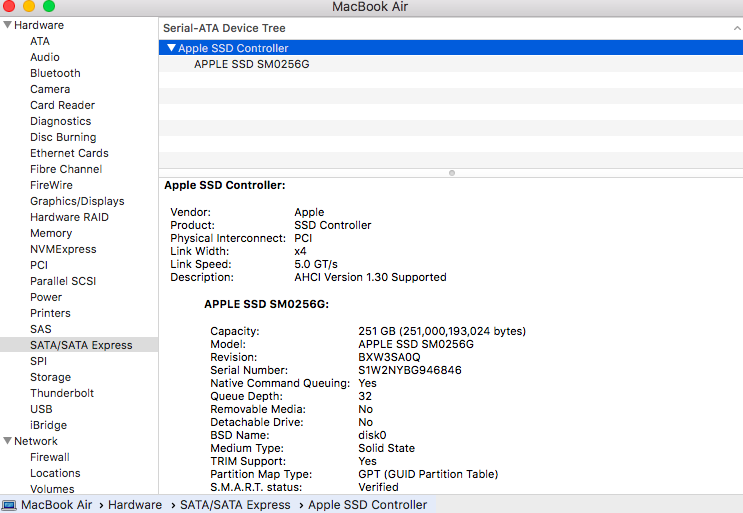Open SPI information

pos(38,361)
